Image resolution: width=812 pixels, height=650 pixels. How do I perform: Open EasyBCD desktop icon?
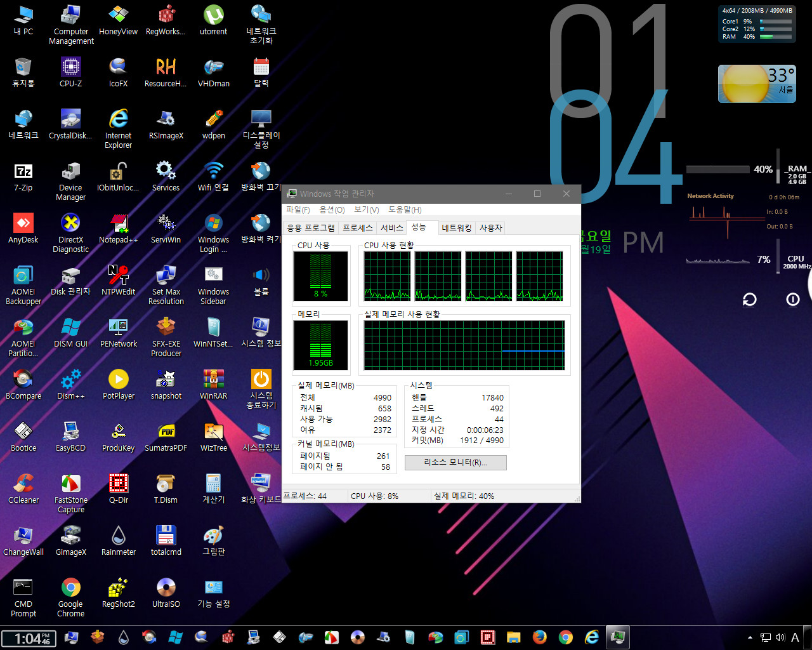coord(70,437)
